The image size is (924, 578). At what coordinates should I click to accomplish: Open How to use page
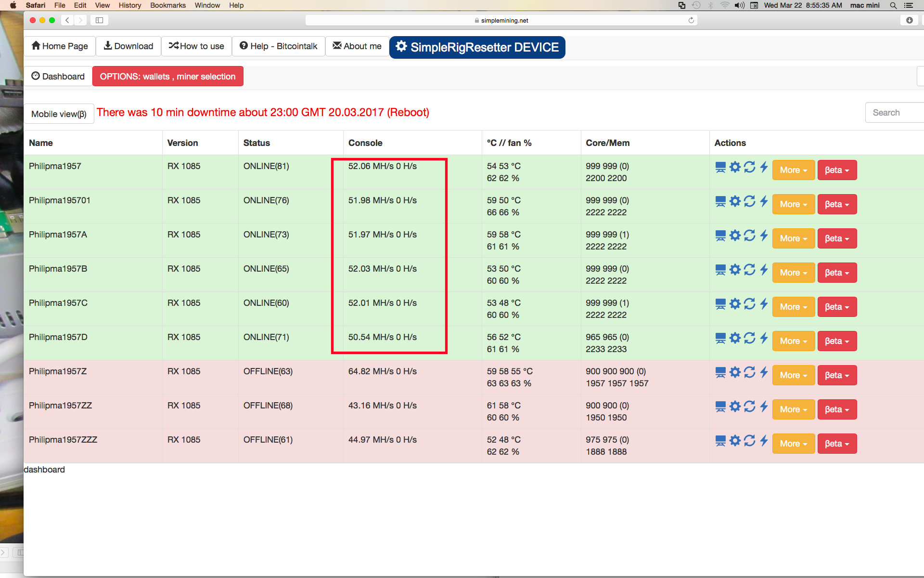point(196,46)
